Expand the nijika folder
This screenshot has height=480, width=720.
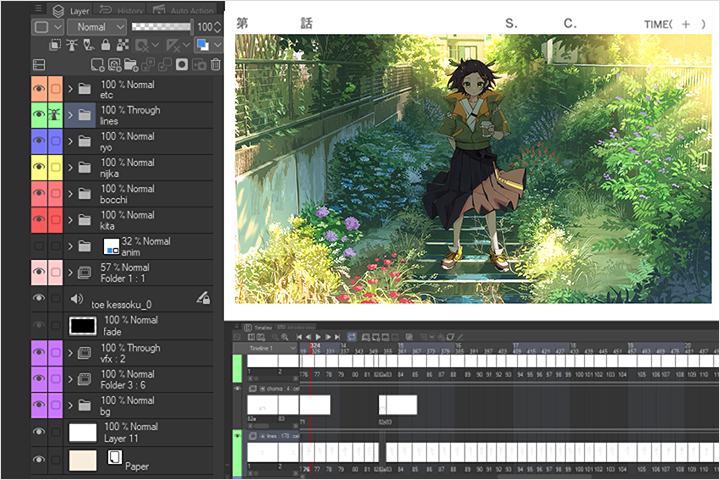(x=70, y=167)
